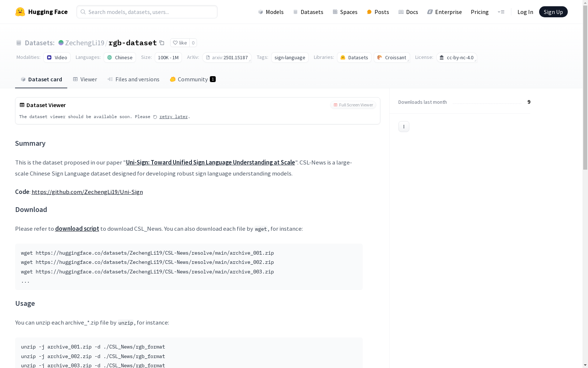Copy dataset name with the copy icon
Image resolution: width=588 pixels, height=368 pixels.
click(x=162, y=43)
